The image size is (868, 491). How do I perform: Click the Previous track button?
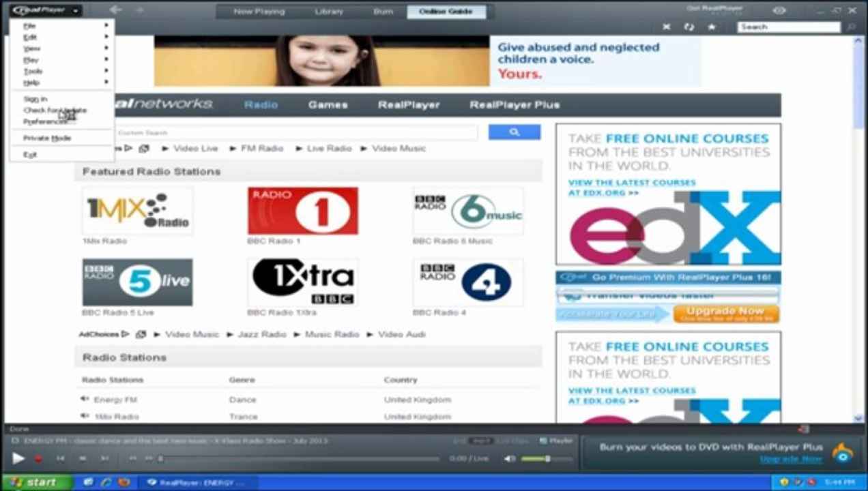click(x=60, y=459)
